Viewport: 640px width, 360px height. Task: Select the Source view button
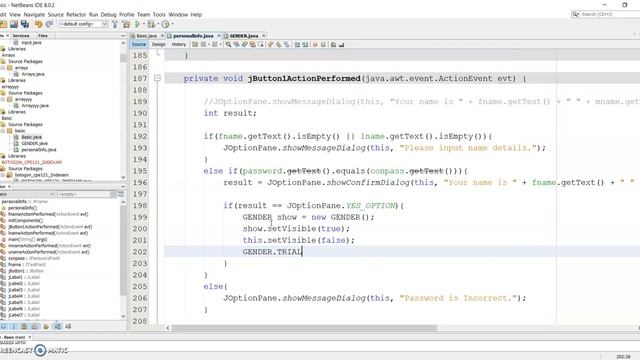pos(139,44)
